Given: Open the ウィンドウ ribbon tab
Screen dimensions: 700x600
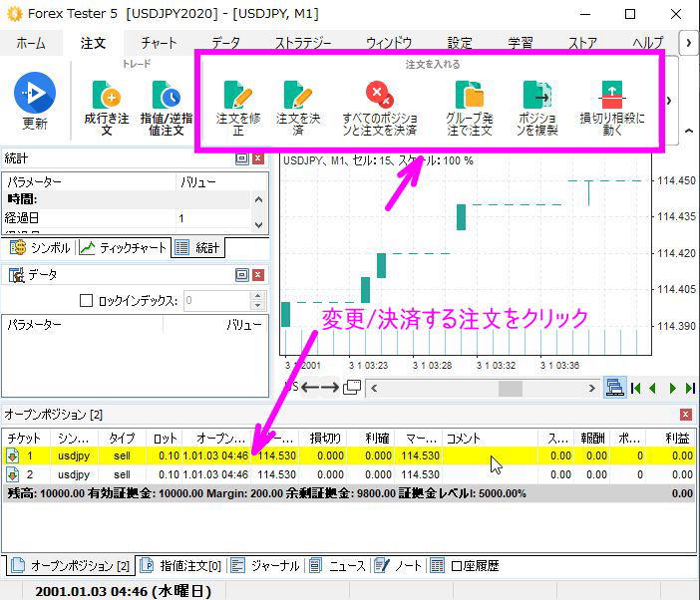Looking at the screenshot, I should 389,43.
